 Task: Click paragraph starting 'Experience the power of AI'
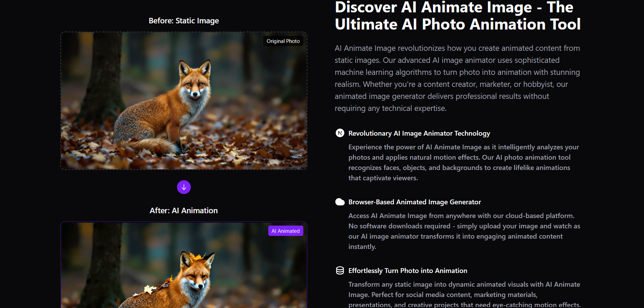click(464, 162)
